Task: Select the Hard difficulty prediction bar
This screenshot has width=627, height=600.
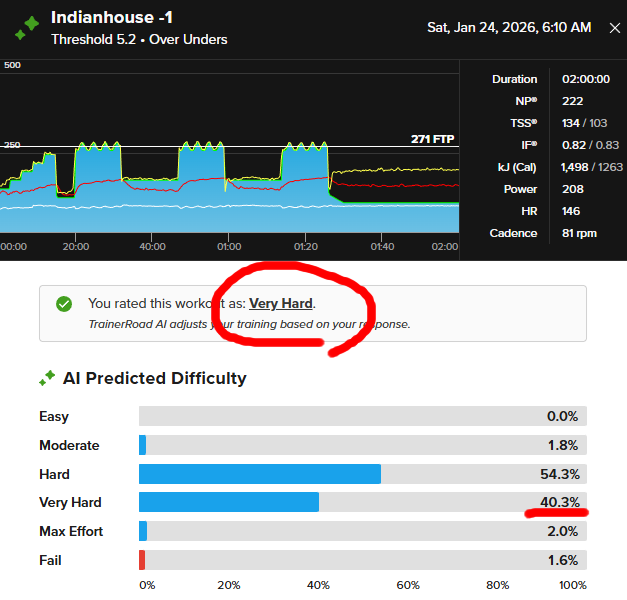Action: [x=260, y=474]
